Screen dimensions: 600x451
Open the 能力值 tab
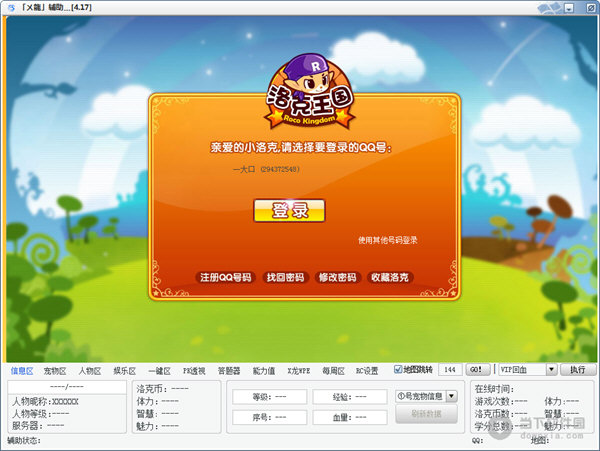264,371
